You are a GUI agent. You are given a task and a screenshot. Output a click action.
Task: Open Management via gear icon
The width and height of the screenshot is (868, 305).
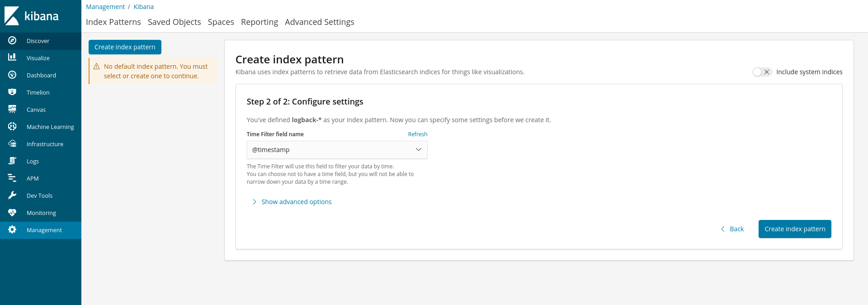(x=12, y=229)
